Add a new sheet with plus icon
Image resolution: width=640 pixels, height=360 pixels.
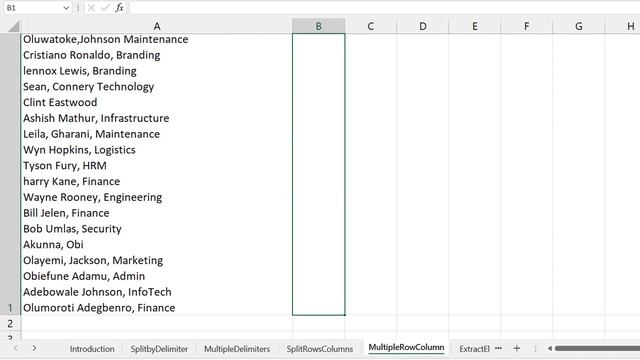(517, 348)
